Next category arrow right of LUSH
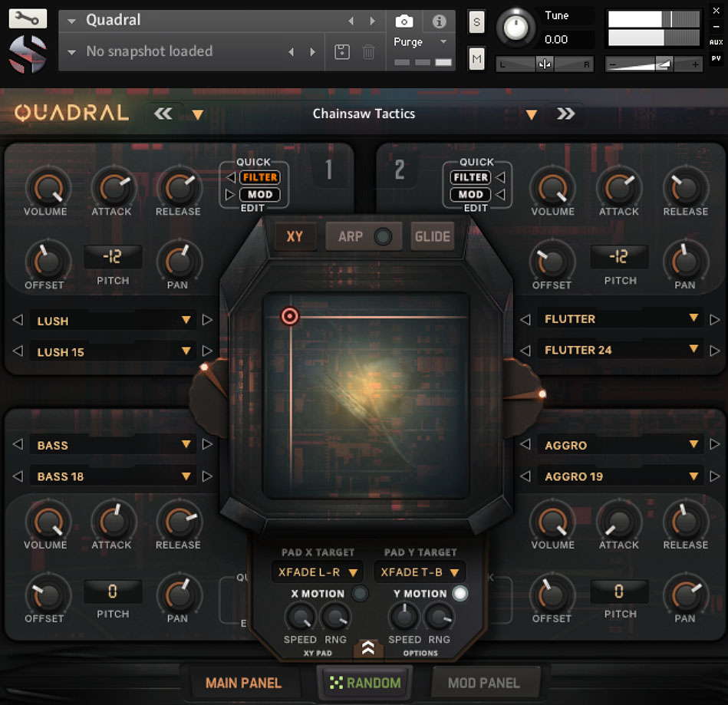This screenshot has height=705, width=728. pyautogui.click(x=207, y=320)
